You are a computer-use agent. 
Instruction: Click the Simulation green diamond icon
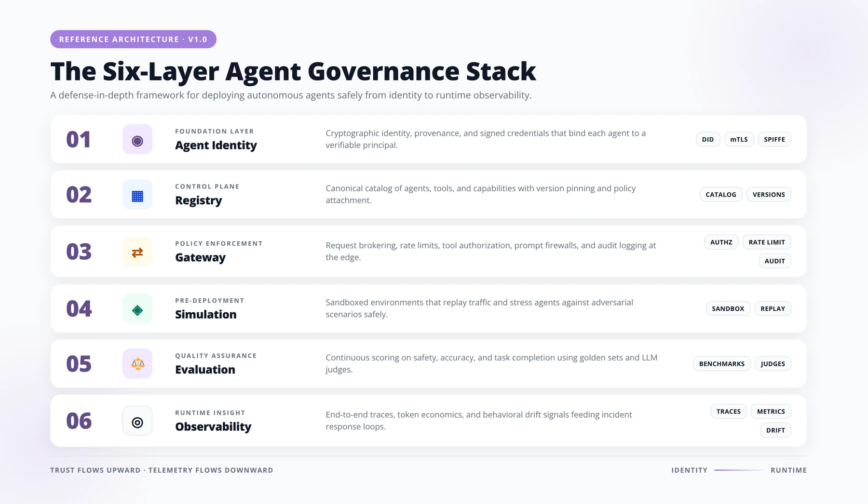(x=137, y=309)
